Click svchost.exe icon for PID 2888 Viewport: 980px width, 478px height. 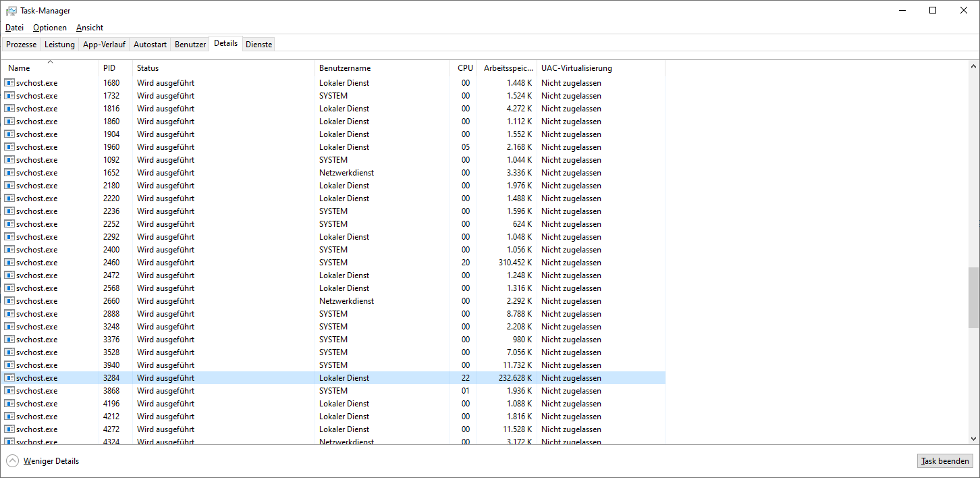pyautogui.click(x=9, y=314)
